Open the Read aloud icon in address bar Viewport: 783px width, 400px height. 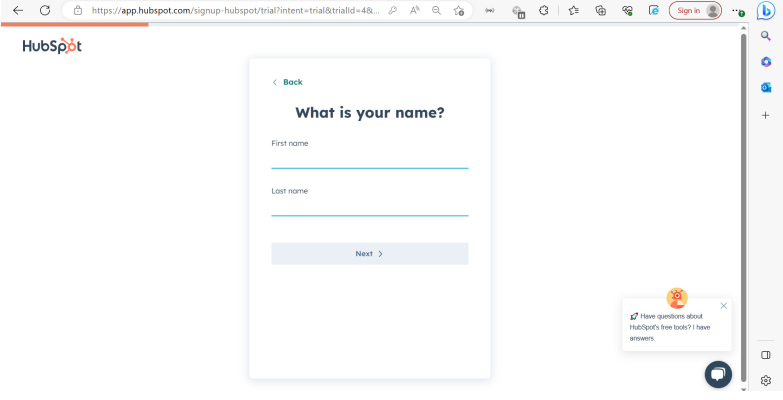pos(414,10)
